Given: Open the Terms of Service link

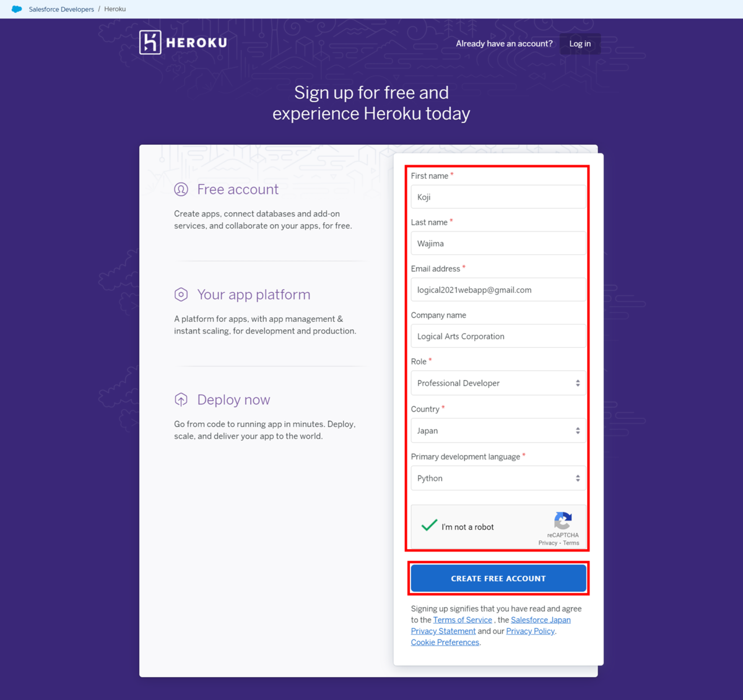Looking at the screenshot, I should click(463, 620).
